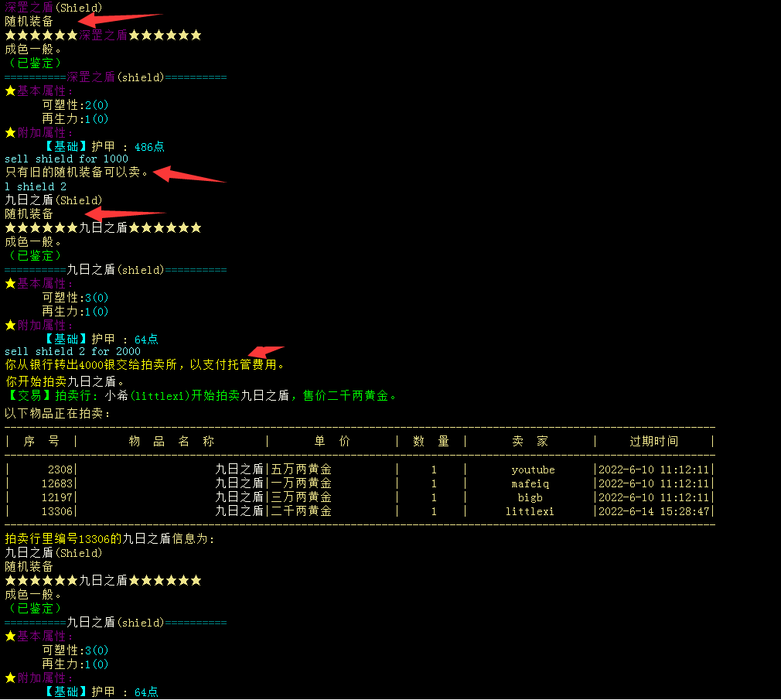Click the last star in the bottom 九日之盾 star row
This screenshot has height=700, width=781.
pyautogui.click(x=196, y=580)
